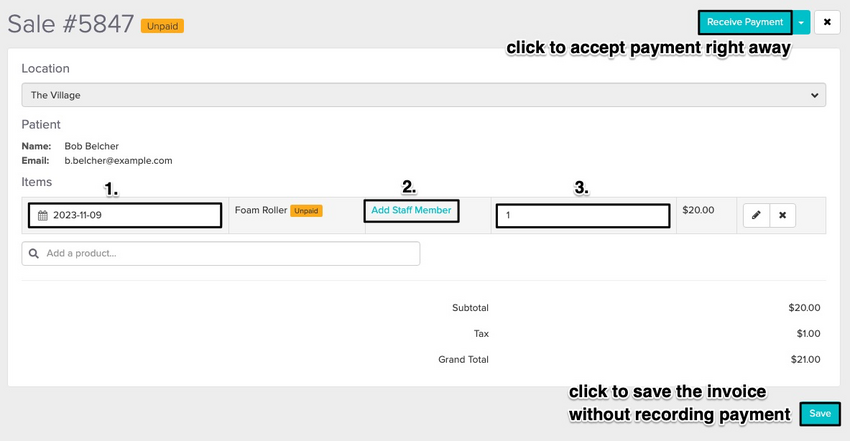Click the Add Staff Member link
This screenshot has width=850, height=441.
tap(411, 210)
